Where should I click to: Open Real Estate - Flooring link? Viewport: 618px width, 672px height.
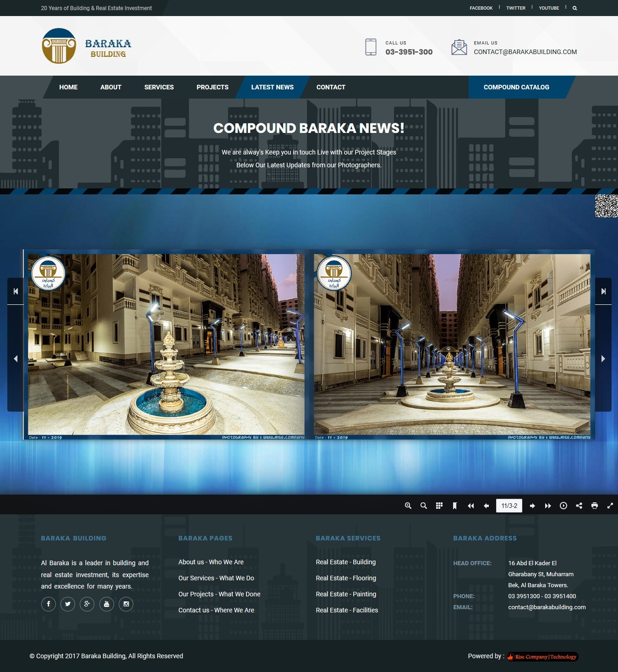[346, 578]
